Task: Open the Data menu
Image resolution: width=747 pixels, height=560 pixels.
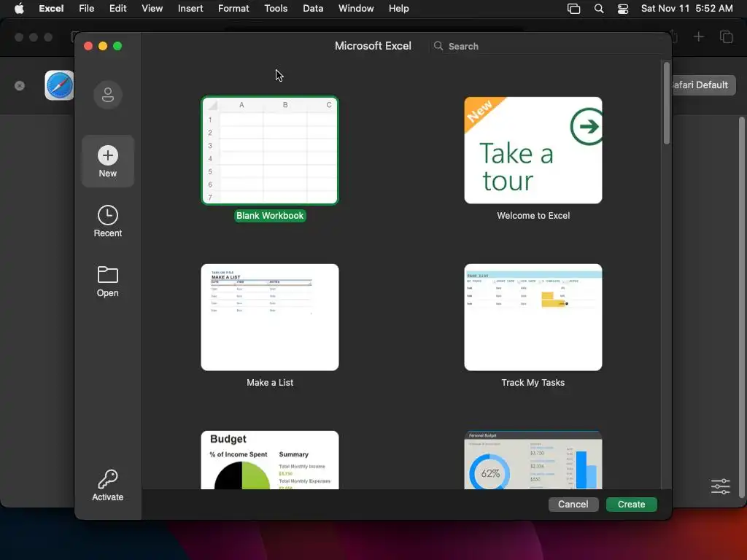Action: pos(313,9)
